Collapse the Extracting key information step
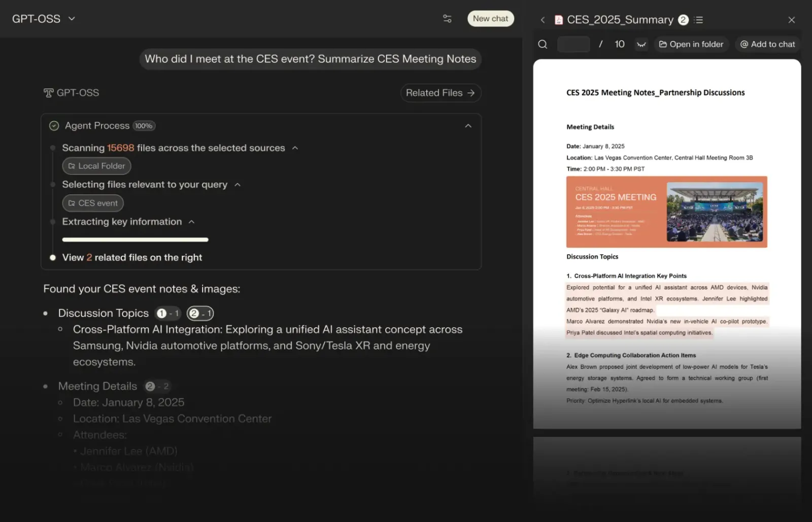 click(x=191, y=222)
